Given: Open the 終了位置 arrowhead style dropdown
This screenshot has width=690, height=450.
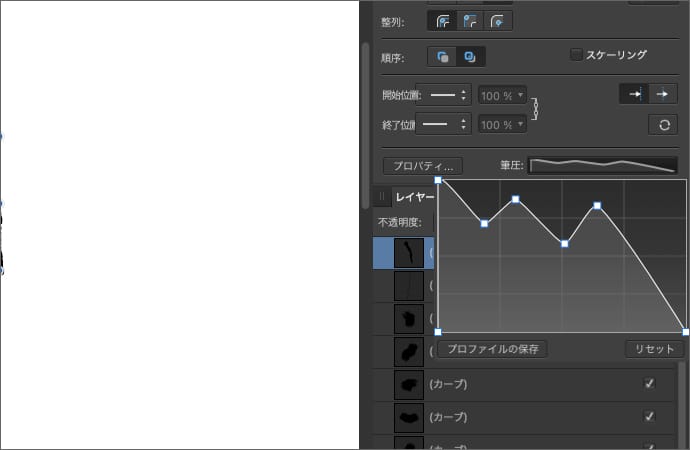Looking at the screenshot, I should point(443,125).
